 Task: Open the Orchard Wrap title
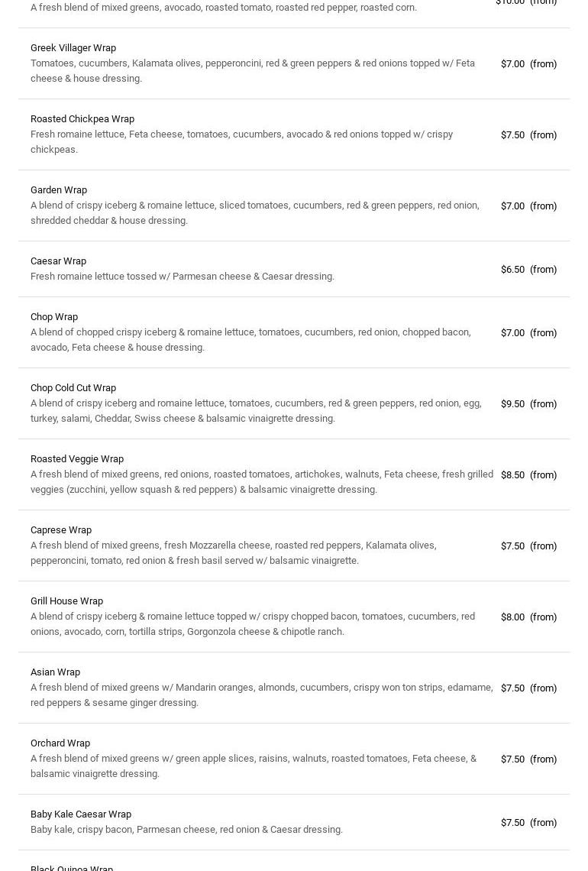tap(60, 743)
